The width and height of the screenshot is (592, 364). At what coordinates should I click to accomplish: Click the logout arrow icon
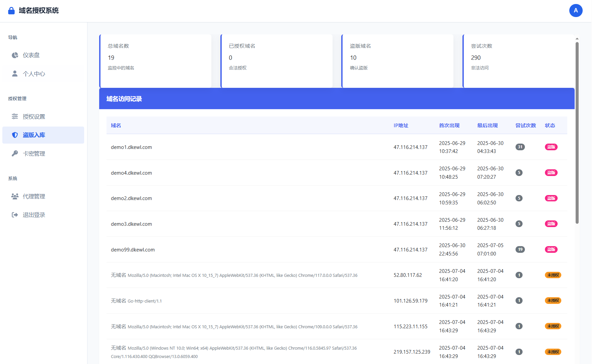point(15,215)
